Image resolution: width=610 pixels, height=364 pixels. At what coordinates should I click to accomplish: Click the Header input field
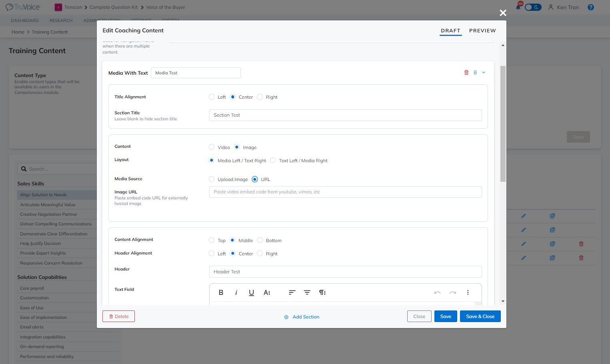(x=346, y=272)
